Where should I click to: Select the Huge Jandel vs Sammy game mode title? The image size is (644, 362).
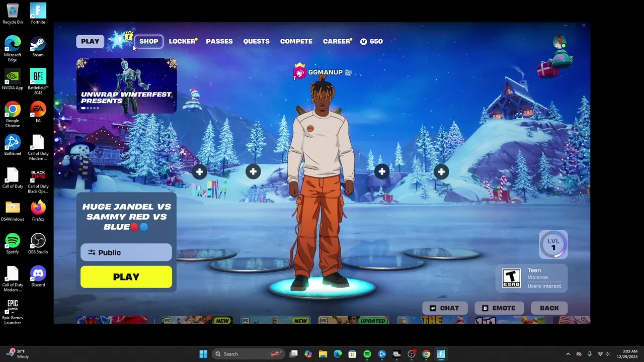click(x=126, y=217)
